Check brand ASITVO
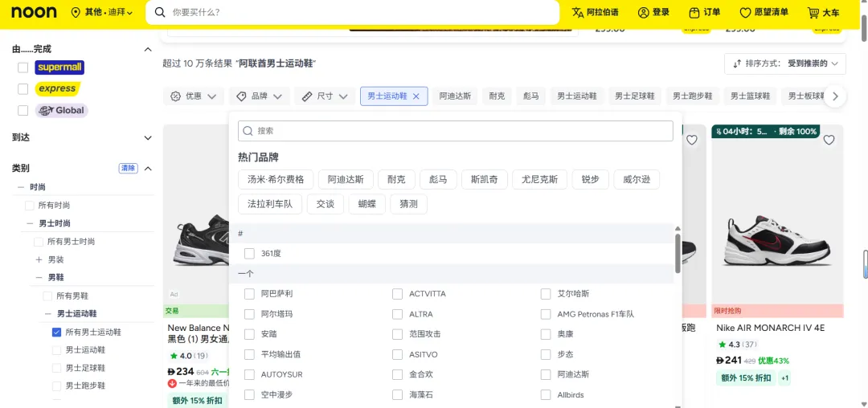 [x=398, y=354]
